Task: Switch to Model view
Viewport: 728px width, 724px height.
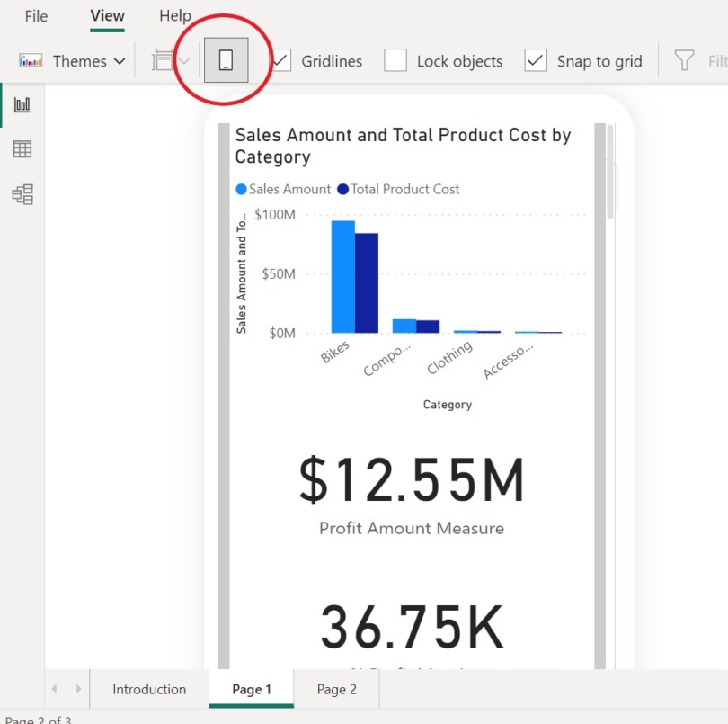Action: (22, 193)
